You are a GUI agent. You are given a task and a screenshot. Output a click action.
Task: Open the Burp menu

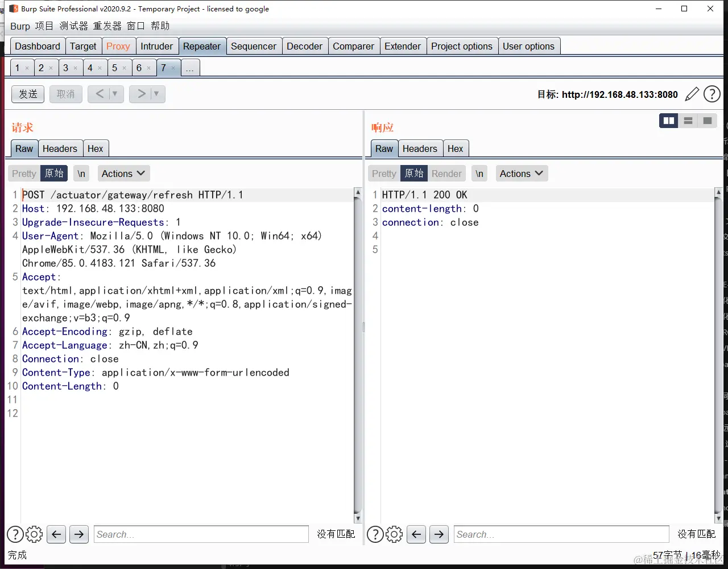point(20,26)
